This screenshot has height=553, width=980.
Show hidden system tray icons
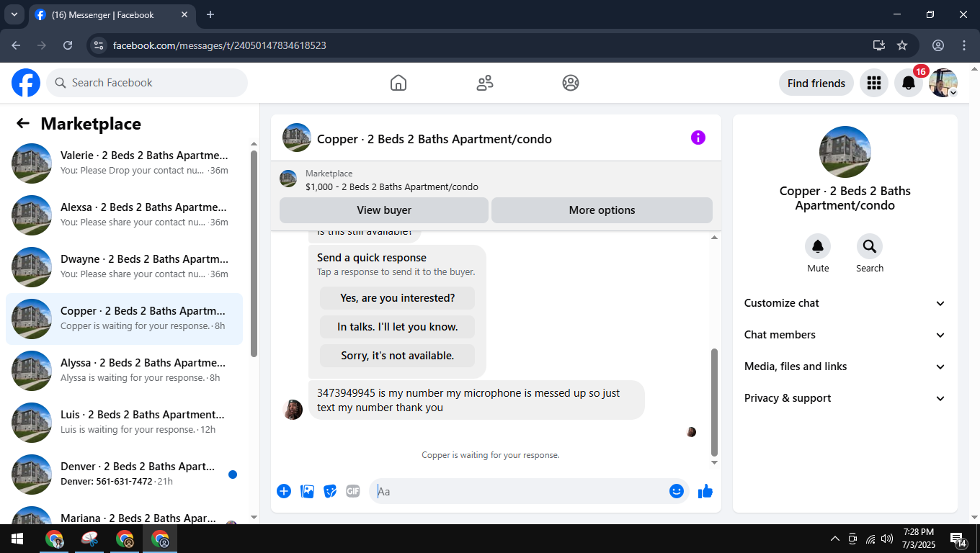point(835,539)
